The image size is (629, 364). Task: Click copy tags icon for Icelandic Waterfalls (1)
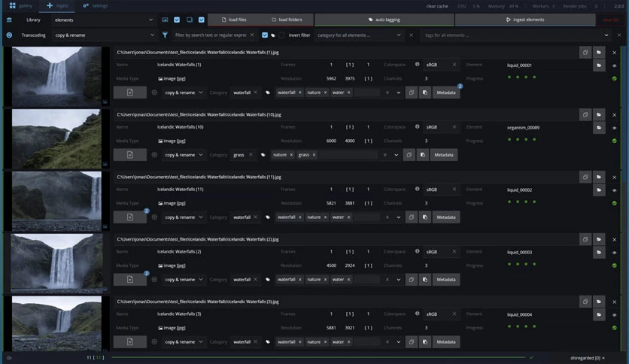(x=411, y=93)
